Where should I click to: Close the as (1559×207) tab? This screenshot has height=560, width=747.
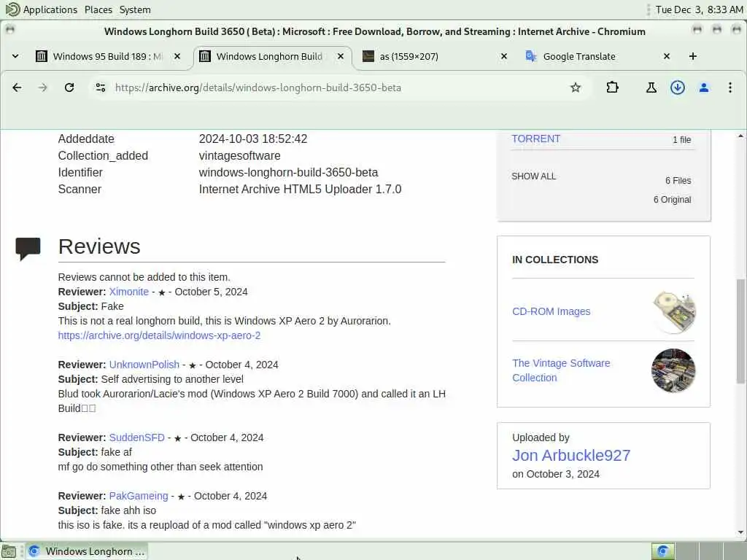tap(504, 56)
